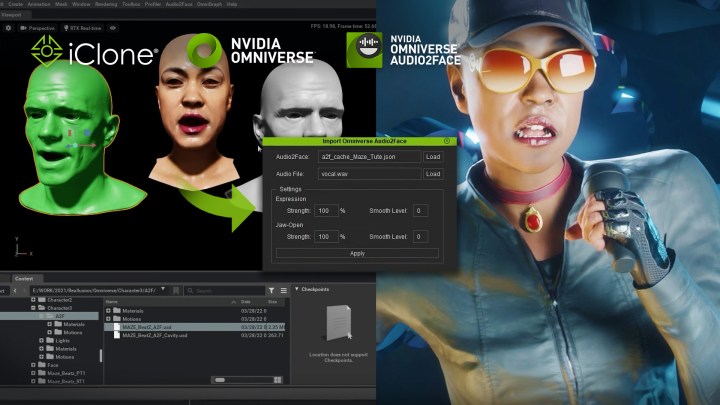The height and width of the screenshot is (405, 720).
Task: Open the Audio2Face menu
Action: pos(179,4)
